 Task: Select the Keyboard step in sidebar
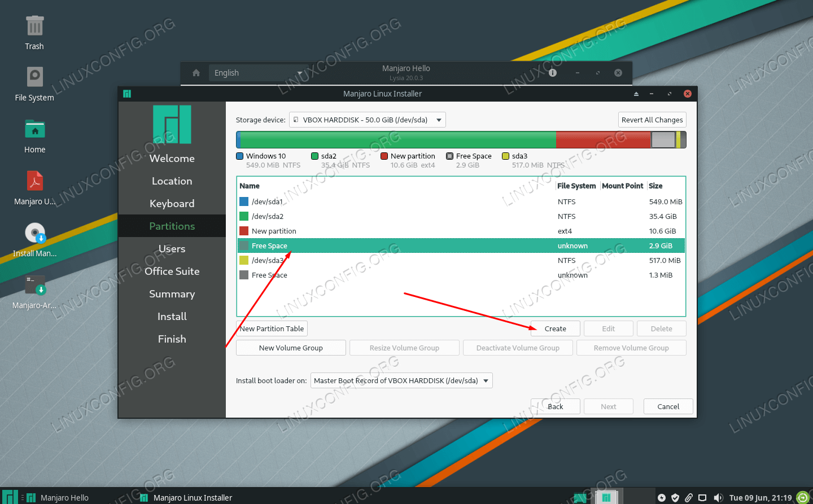click(172, 204)
